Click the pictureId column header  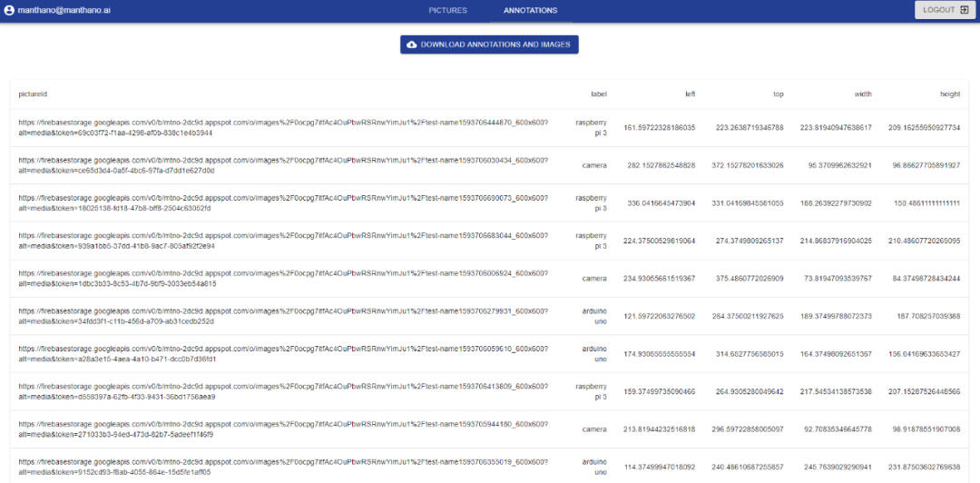(x=34, y=94)
